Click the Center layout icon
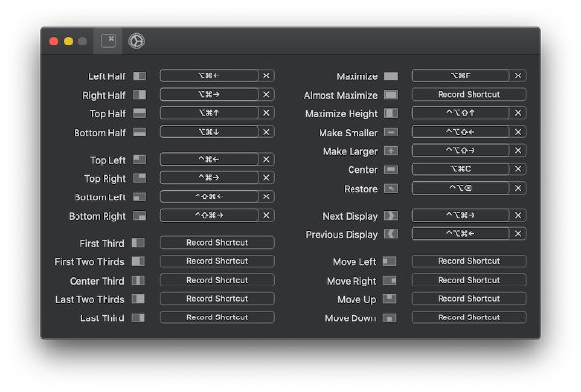This screenshot has height=392, width=581. [x=391, y=169]
